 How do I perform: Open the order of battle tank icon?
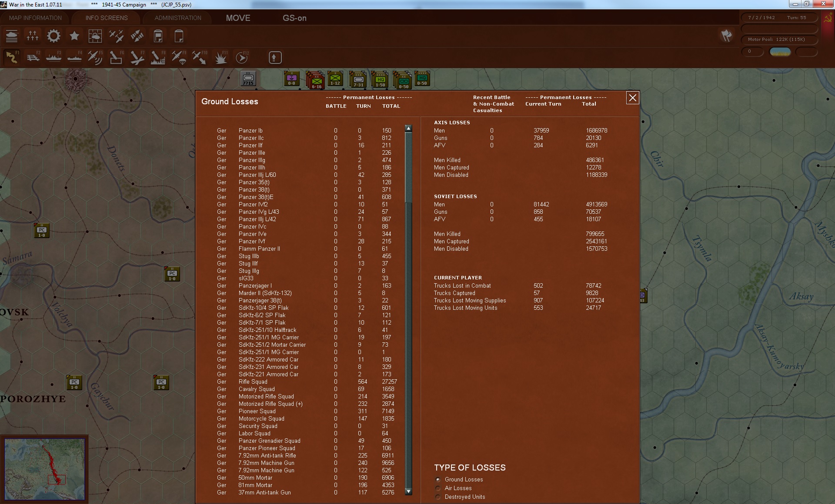pos(12,36)
